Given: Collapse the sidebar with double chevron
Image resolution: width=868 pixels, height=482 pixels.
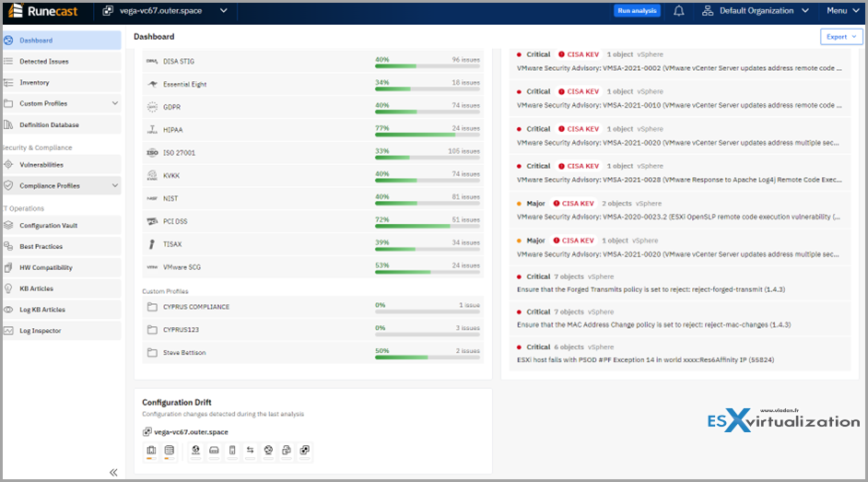Looking at the screenshot, I should 113,472.
